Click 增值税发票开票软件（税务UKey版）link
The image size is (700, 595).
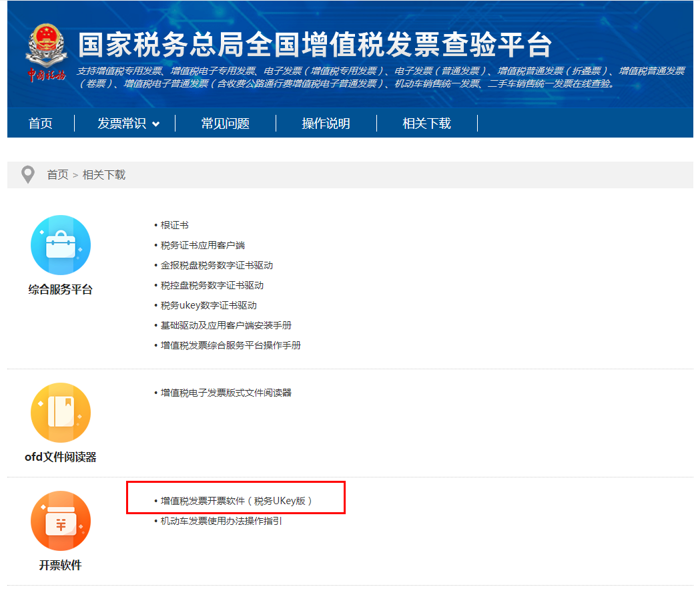click(236, 500)
